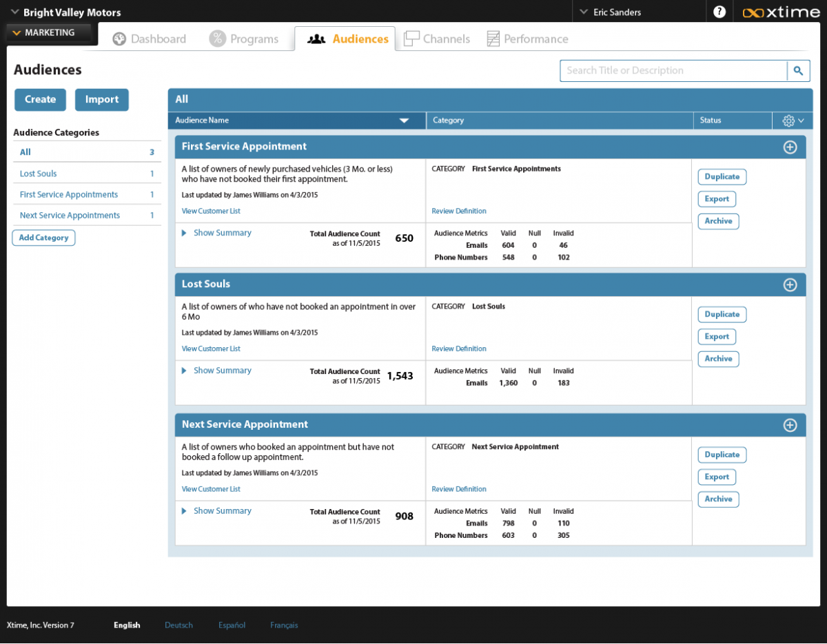Click the help question mark icon
The image size is (827, 644).
[x=719, y=12]
